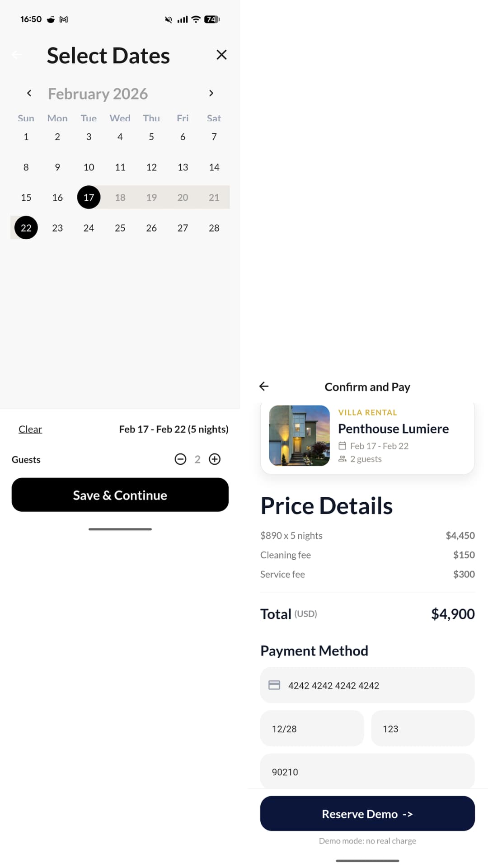The image size is (488, 868).
Task: Clear the selected dates
Action: [30, 429]
